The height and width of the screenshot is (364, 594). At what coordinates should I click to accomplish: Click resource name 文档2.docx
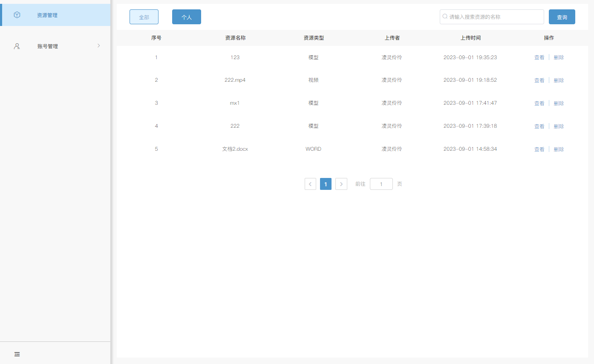pyautogui.click(x=235, y=149)
